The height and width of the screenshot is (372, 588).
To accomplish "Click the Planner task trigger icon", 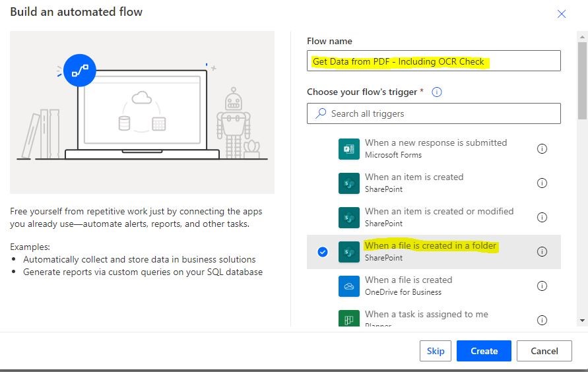I will tap(348, 319).
